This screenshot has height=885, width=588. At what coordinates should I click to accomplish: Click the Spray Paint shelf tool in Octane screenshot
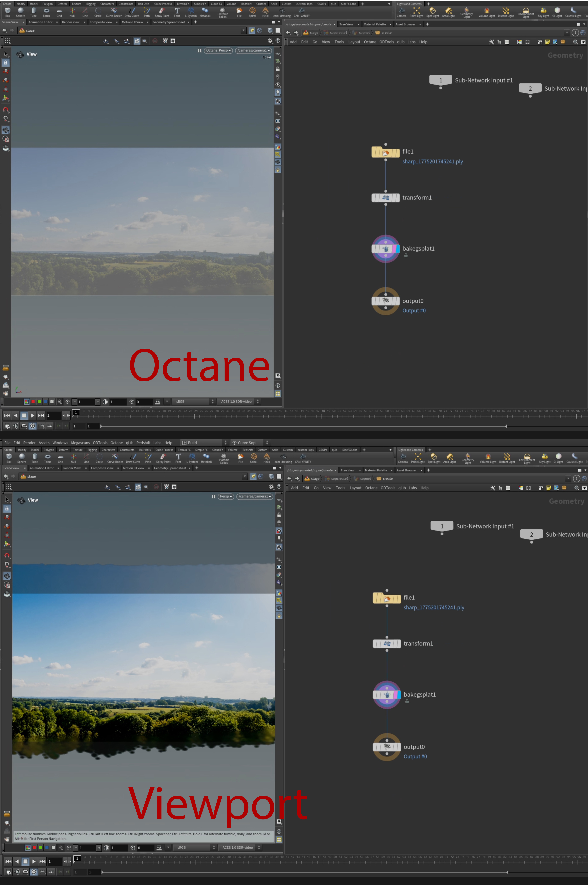pos(162,12)
